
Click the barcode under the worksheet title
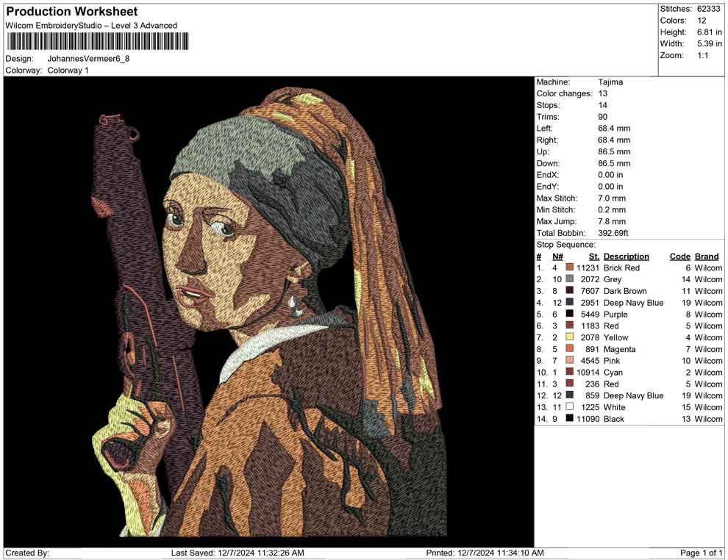click(91, 40)
